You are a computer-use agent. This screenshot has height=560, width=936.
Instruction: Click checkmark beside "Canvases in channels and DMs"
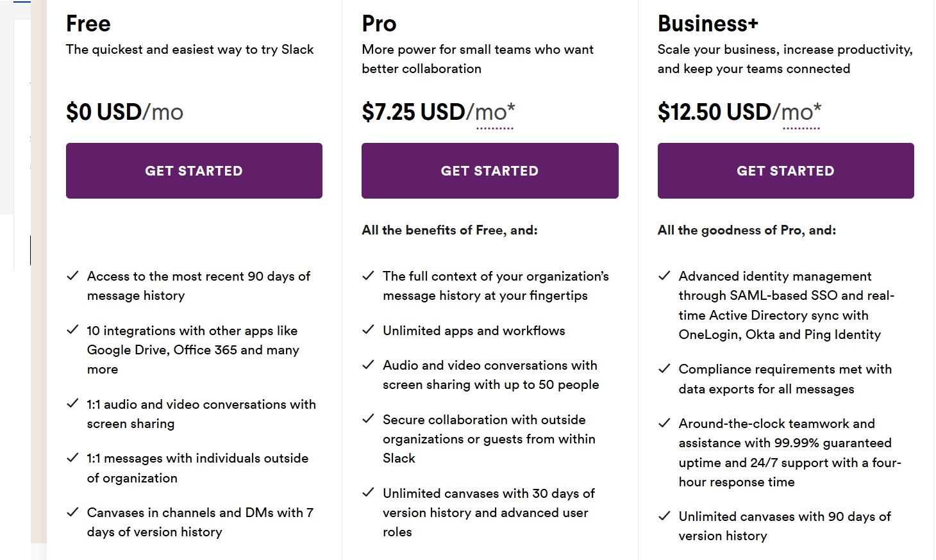point(72,512)
